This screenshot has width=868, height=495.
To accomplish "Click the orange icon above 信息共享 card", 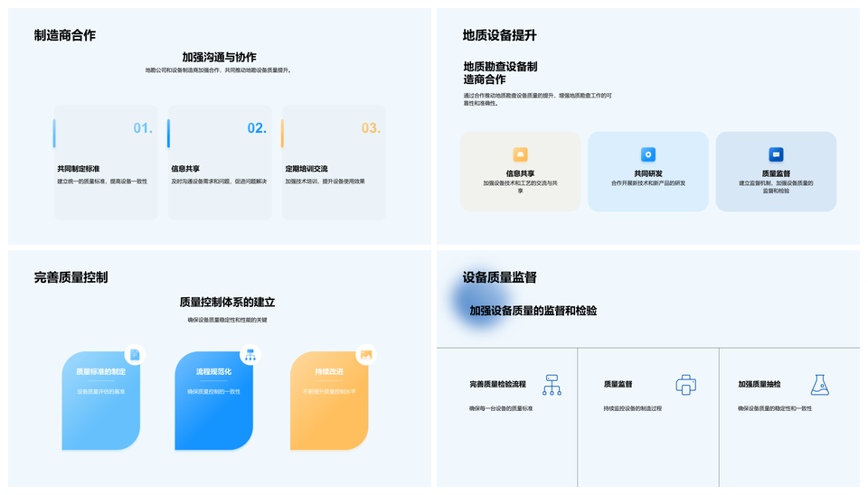I will coord(520,154).
